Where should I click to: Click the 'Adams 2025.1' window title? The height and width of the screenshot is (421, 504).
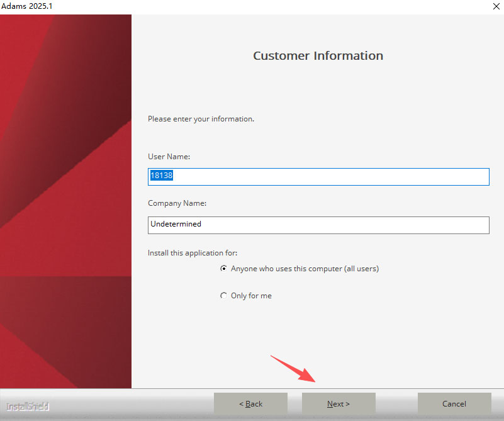pos(26,6)
